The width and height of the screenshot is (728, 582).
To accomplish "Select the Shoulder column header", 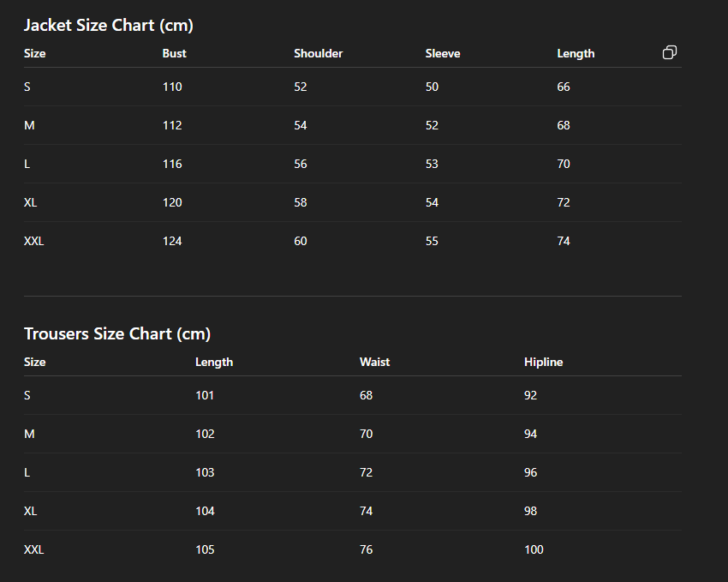I will 318,53.
